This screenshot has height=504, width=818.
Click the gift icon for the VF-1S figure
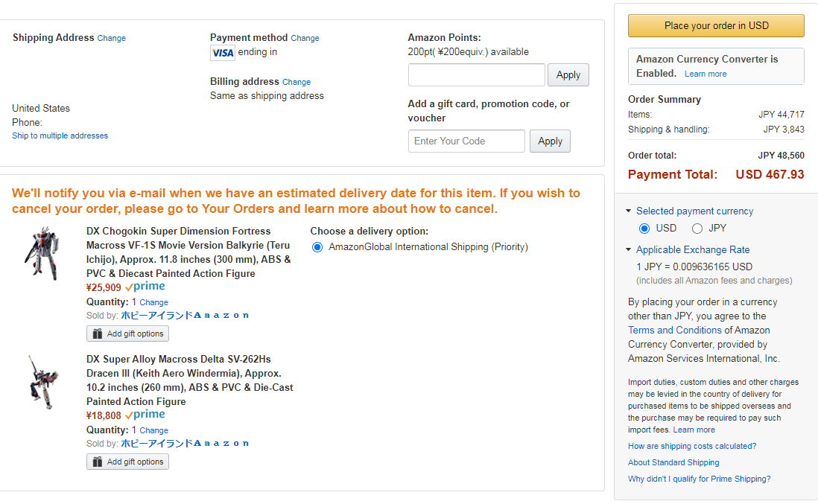click(x=98, y=334)
